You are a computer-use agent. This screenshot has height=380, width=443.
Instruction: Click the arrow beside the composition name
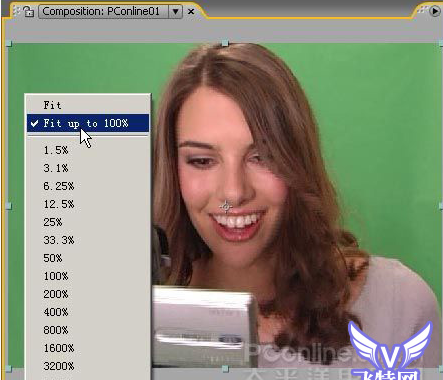tap(175, 12)
